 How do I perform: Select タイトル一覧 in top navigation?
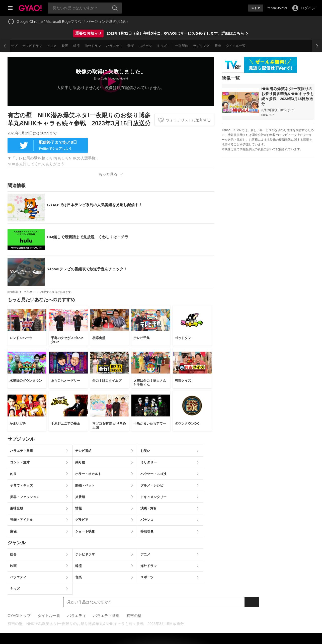236,46
